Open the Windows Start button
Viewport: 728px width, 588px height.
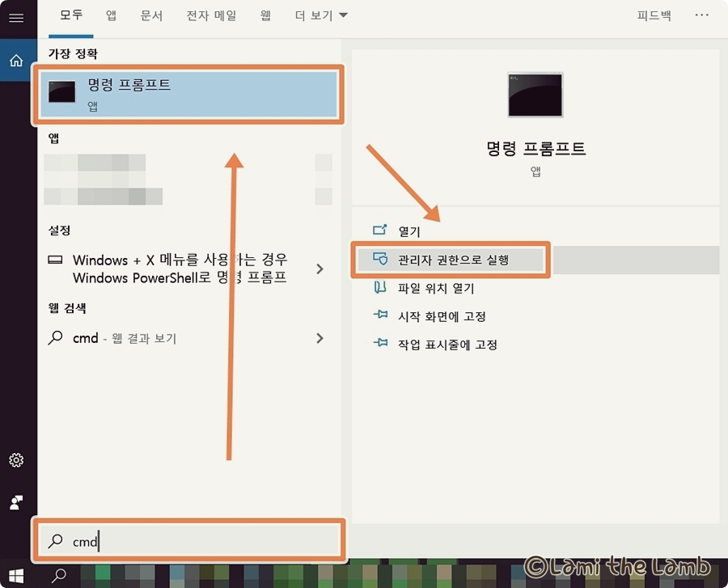(x=16, y=576)
